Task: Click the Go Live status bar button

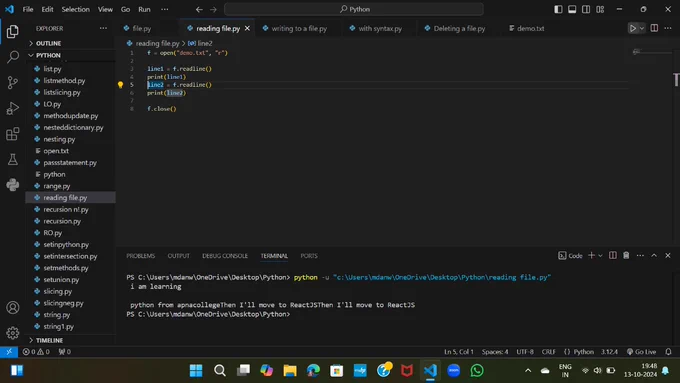Action: (641, 352)
